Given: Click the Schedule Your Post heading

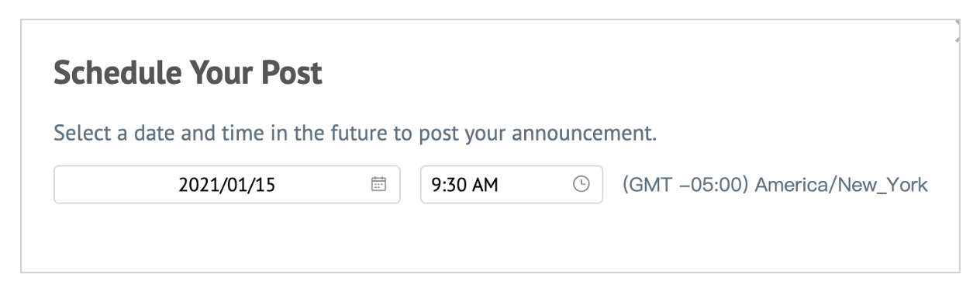Looking at the screenshot, I should point(188,74).
